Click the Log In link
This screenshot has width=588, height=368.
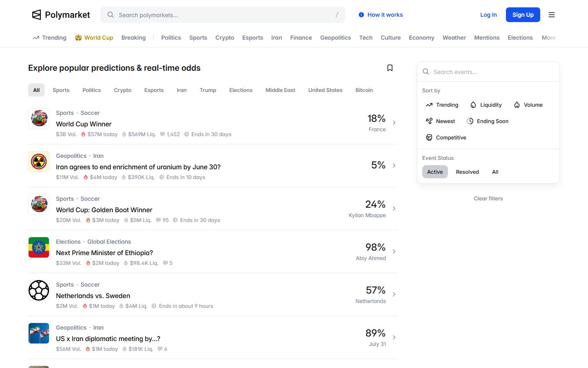click(488, 15)
